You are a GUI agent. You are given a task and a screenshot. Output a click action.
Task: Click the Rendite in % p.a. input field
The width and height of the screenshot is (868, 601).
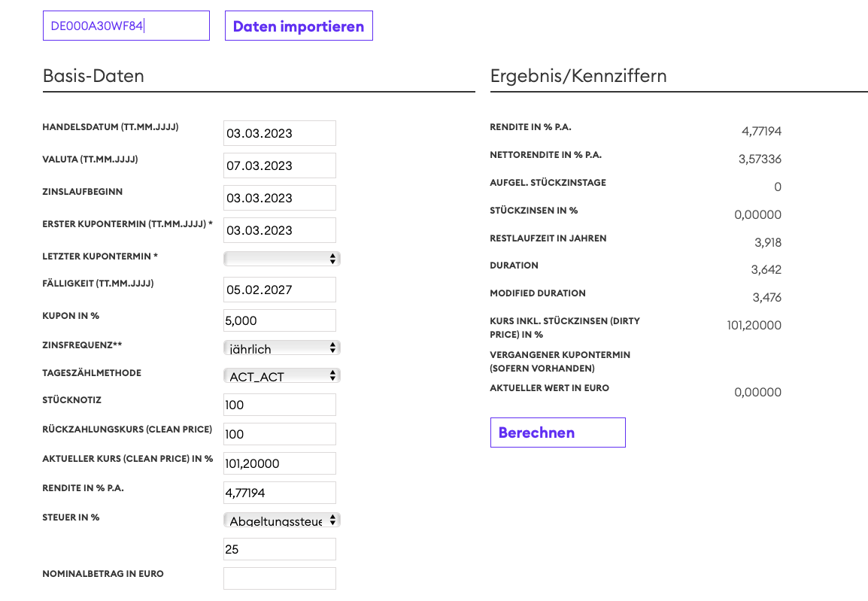(279, 493)
